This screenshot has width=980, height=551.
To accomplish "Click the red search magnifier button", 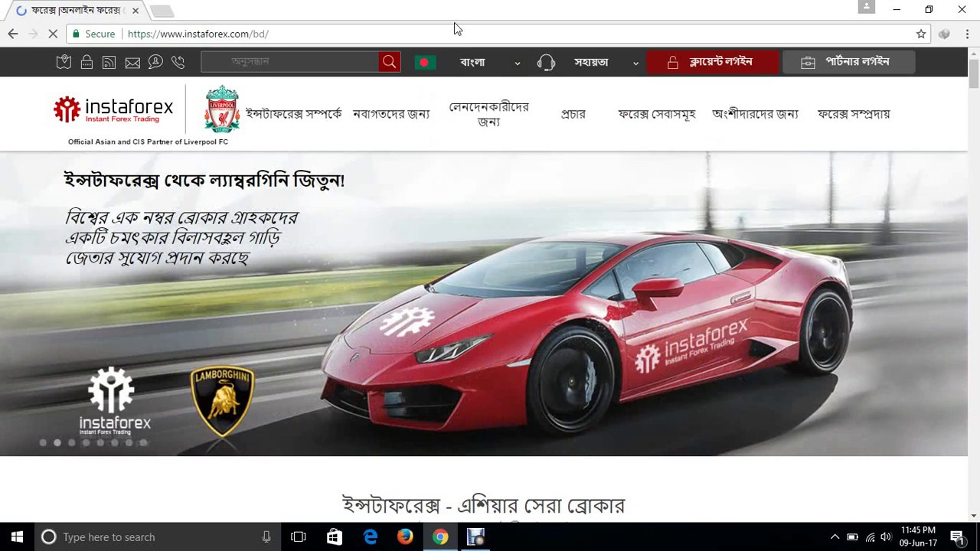I will click(x=389, y=62).
